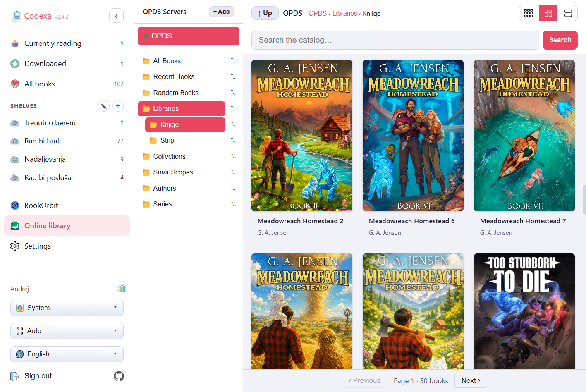Image resolution: width=586 pixels, height=392 pixels.
Task: Add a new OPDS server
Action: point(221,12)
